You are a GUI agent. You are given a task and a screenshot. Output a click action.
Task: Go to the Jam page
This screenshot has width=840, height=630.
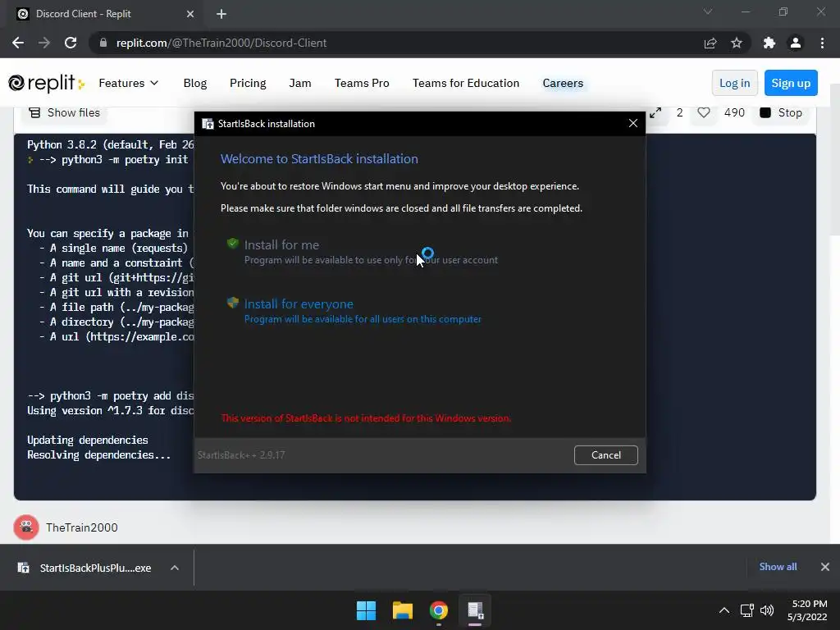[300, 83]
